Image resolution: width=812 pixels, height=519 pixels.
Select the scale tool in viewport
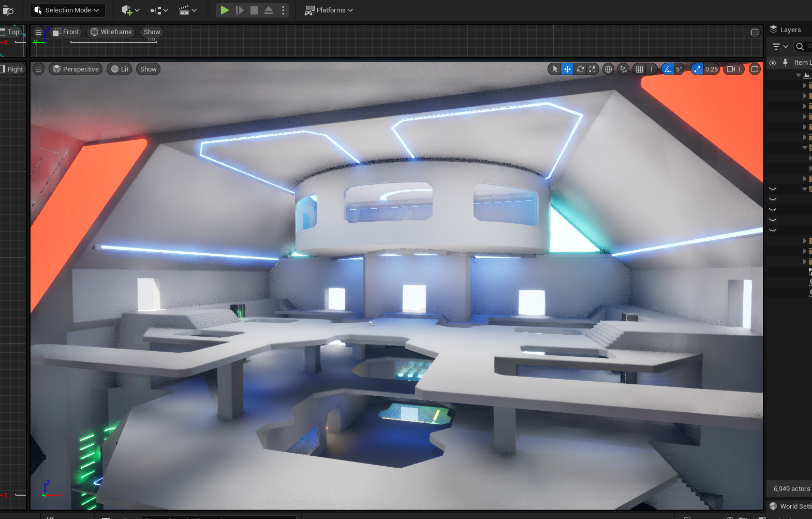[593, 69]
